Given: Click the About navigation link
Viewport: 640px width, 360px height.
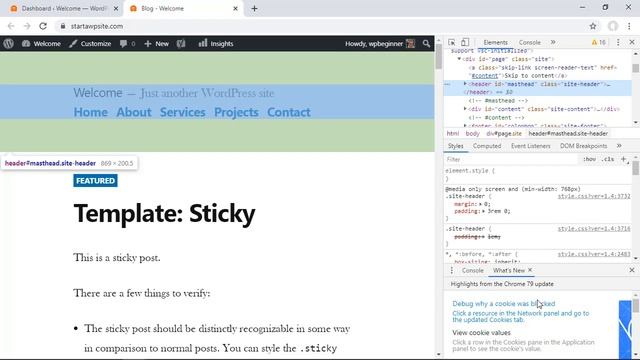Looking at the screenshot, I should coord(134,112).
